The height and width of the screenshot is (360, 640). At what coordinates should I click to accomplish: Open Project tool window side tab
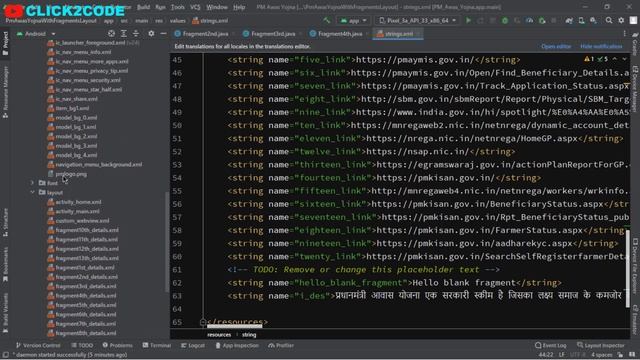pyautogui.click(x=5, y=43)
